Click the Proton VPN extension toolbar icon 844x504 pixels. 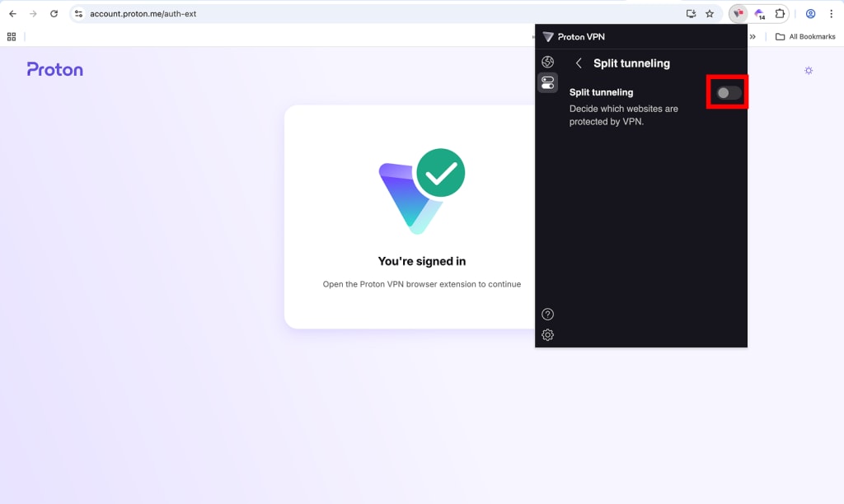click(738, 14)
